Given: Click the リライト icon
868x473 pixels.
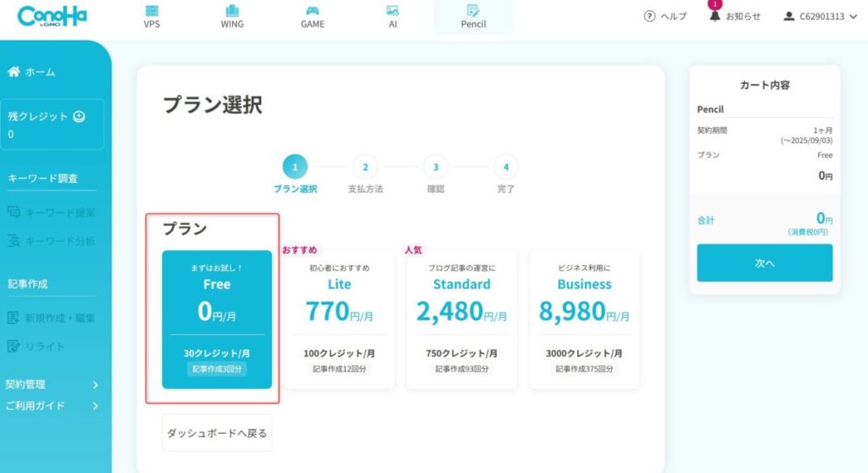Looking at the screenshot, I should (x=14, y=346).
